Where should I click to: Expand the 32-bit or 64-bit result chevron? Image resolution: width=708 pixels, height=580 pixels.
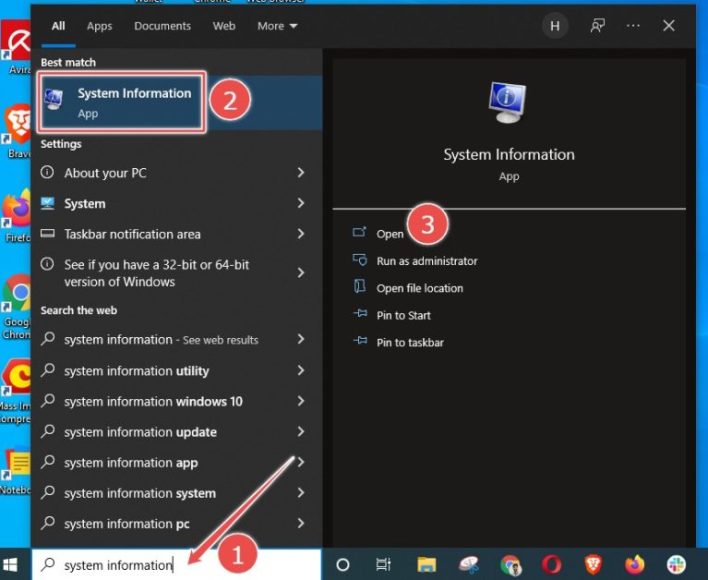(301, 273)
